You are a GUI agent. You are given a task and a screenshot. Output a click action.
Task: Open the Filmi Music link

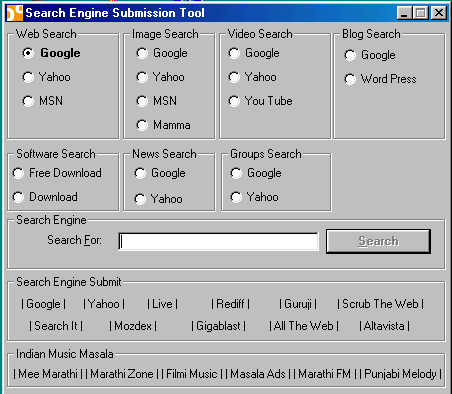click(192, 374)
